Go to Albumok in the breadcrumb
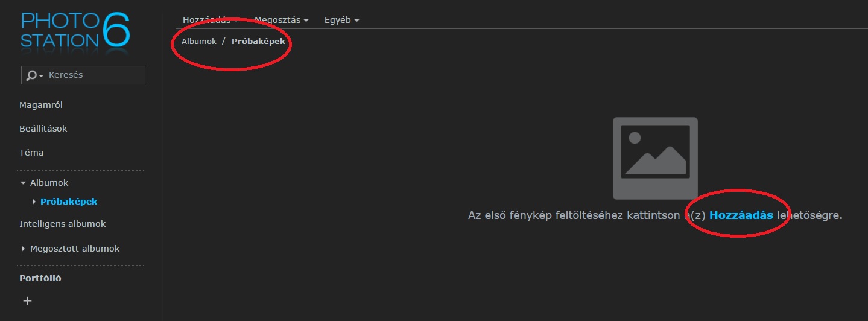 (198, 41)
